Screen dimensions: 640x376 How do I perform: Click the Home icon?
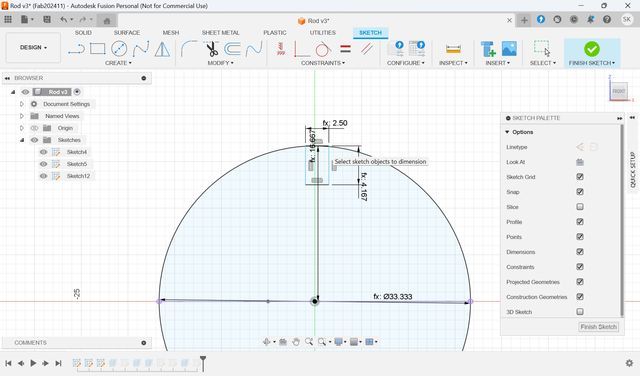coord(107,20)
